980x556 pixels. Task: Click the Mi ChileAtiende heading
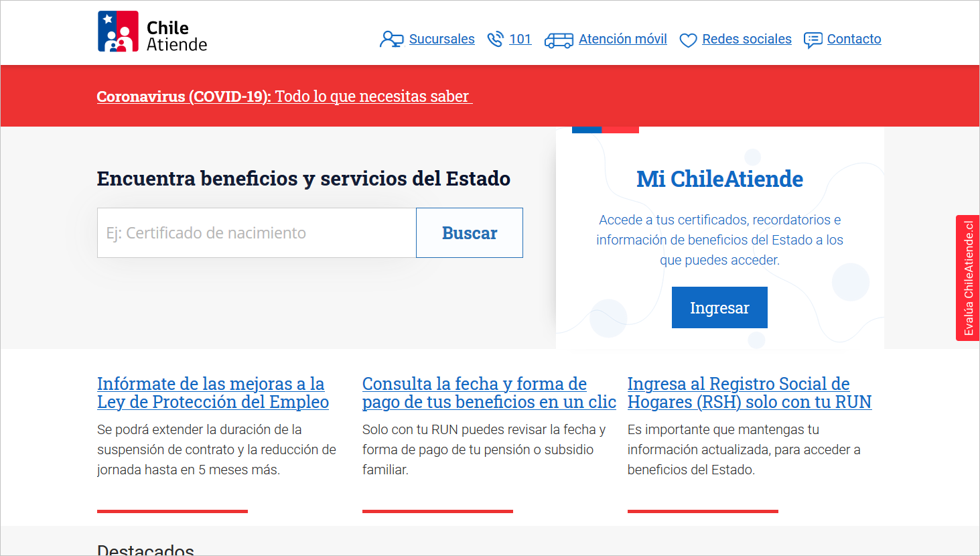(x=719, y=179)
